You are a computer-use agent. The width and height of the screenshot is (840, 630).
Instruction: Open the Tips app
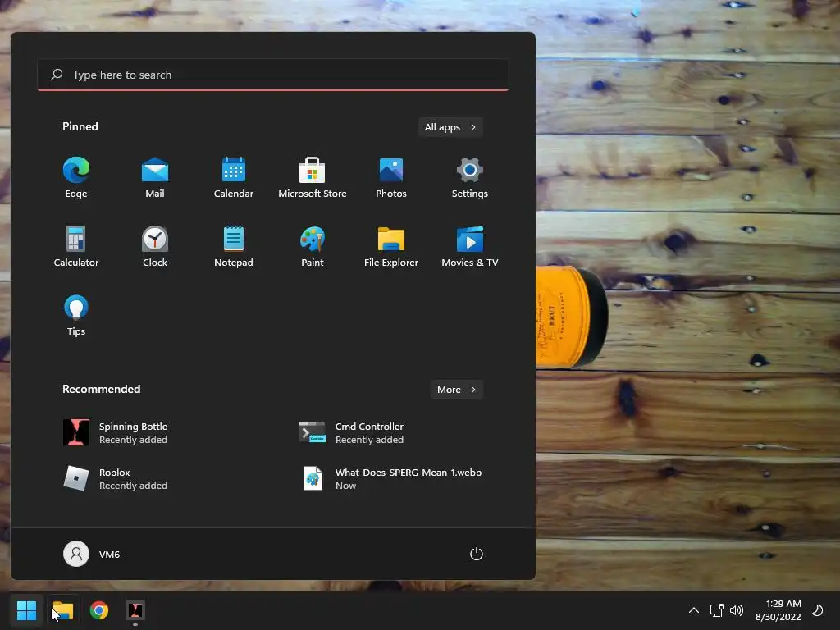tap(76, 315)
